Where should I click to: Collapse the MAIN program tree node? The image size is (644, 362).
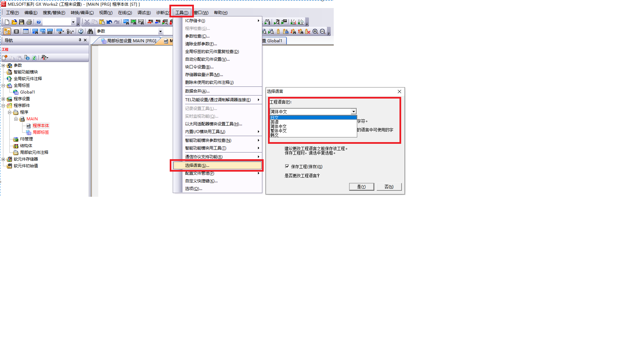16,119
